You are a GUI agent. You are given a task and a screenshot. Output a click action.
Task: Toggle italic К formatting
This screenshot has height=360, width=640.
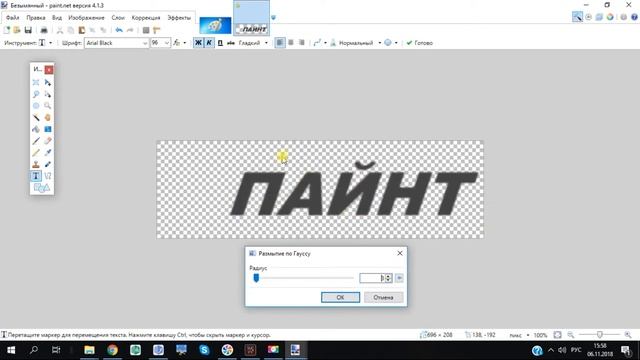(x=209, y=43)
